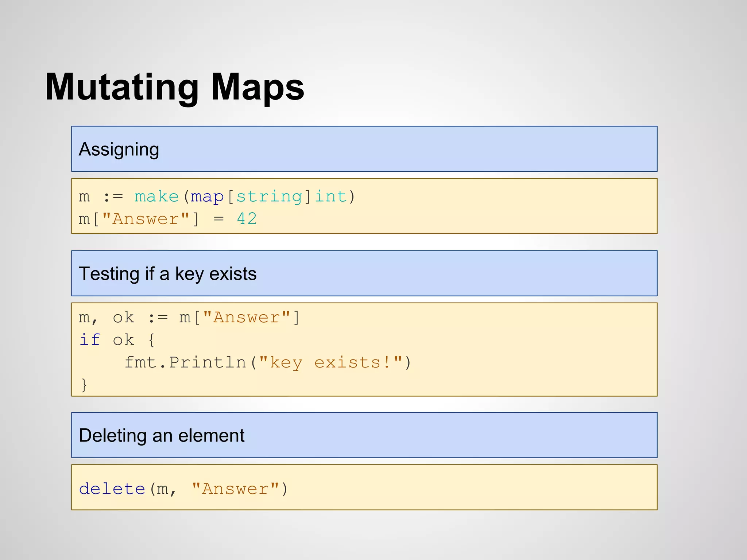The image size is (747, 560).
Task: Click the delete(m, "Answer") code line
Action: click(x=183, y=489)
